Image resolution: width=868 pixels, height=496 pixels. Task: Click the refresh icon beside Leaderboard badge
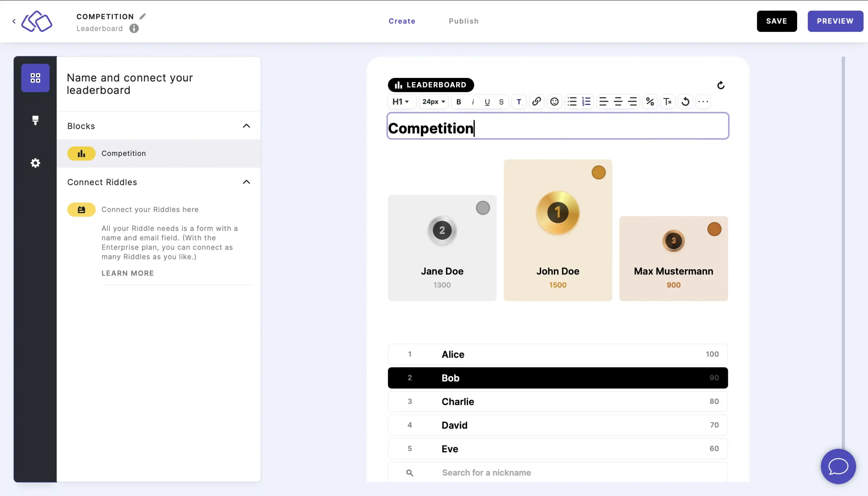point(721,85)
